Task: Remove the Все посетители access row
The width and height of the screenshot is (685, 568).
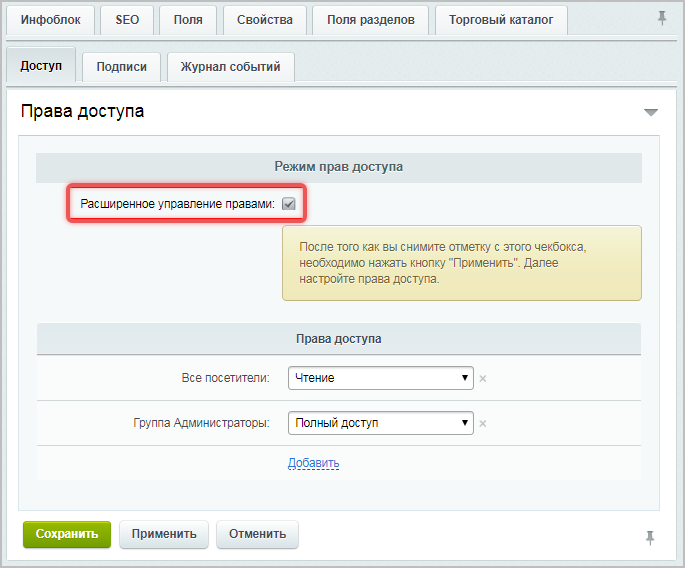Action: point(482,379)
